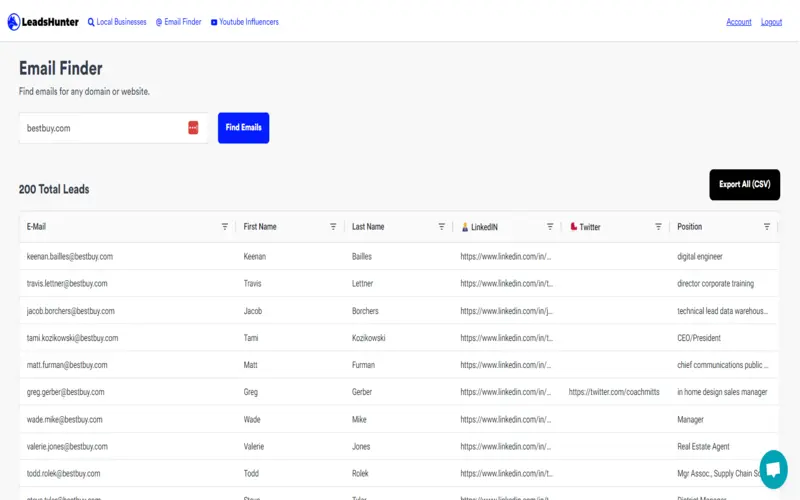Select email travis.lettner@bestbuy.com
800x500 pixels.
pyautogui.click(x=67, y=284)
